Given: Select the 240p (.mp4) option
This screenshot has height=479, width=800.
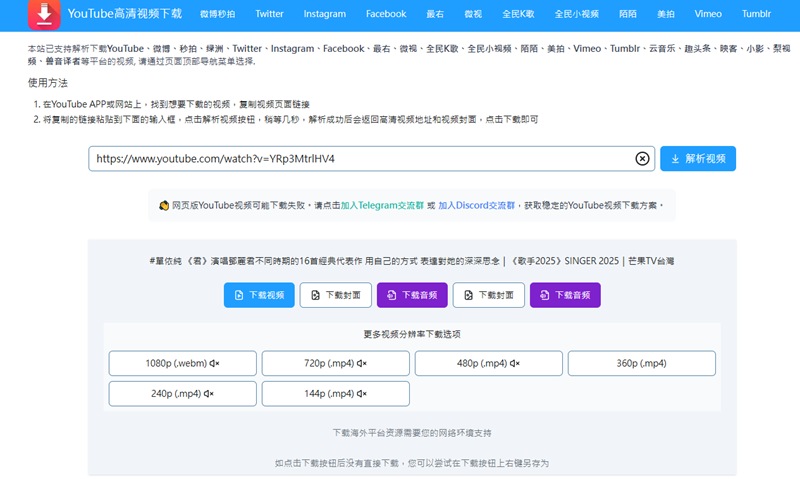Looking at the screenshot, I should pos(183,394).
